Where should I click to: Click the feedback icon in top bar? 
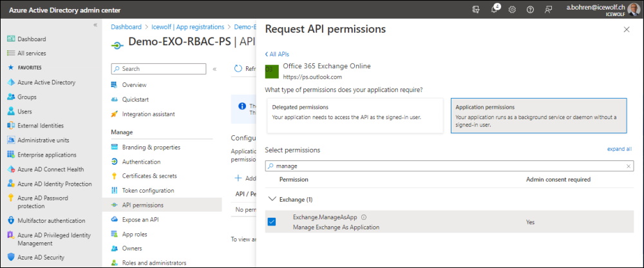548,10
